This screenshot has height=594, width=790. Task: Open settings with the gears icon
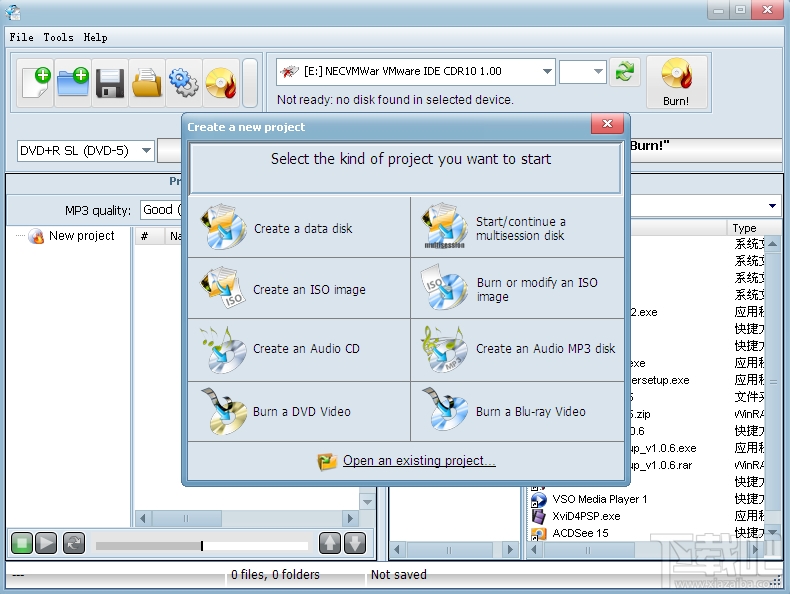click(184, 83)
